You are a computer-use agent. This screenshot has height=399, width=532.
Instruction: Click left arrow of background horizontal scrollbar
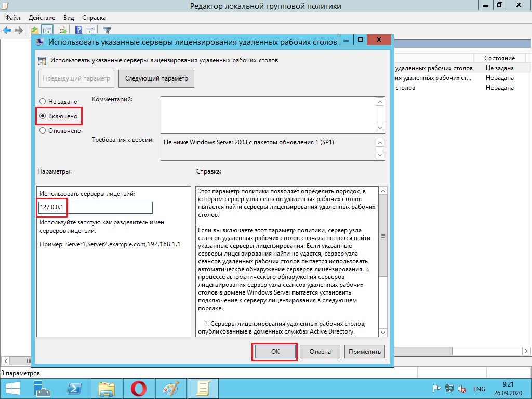[5, 361]
